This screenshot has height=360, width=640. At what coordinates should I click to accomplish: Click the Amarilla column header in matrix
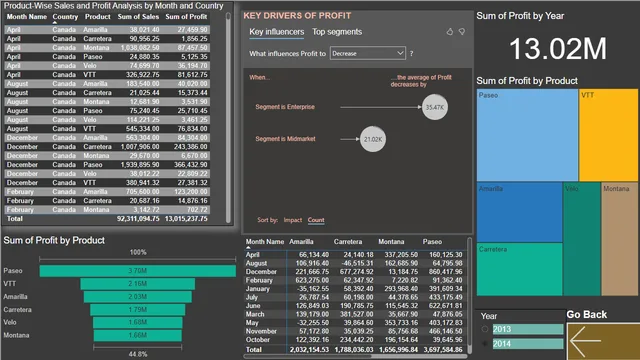coord(301,242)
